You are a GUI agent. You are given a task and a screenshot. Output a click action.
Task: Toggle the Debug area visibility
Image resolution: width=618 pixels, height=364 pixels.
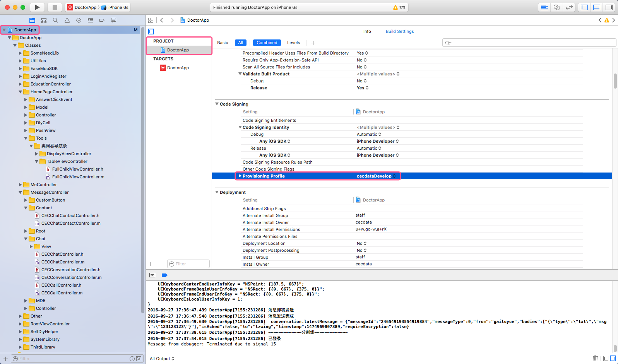pyautogui.click(x=597, y=7)
